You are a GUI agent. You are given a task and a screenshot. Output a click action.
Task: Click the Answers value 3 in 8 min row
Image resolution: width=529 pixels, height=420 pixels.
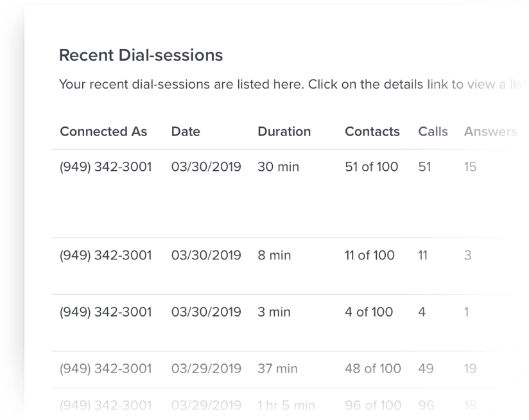click(x=467, y=256)
